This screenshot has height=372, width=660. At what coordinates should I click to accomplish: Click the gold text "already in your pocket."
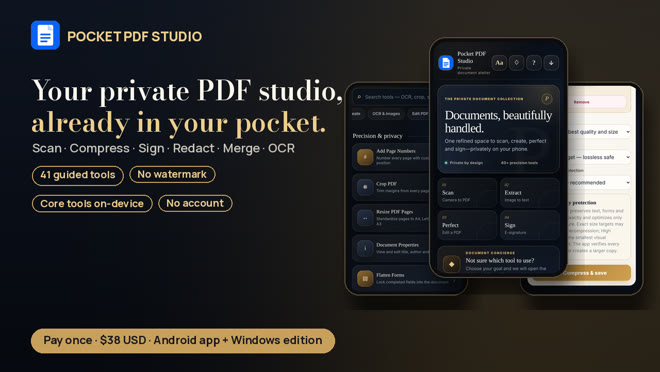pyautogui.click(x=179, y=123)
